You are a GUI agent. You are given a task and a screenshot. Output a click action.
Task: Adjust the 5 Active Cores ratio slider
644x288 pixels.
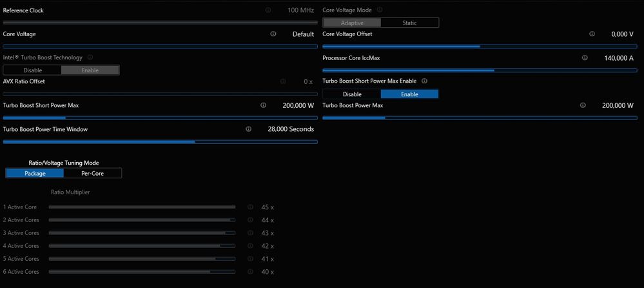tap(142, 259)
